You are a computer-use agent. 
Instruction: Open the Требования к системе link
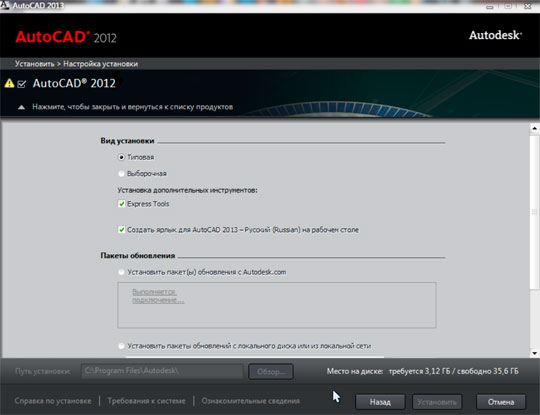(x=146, y=401)
